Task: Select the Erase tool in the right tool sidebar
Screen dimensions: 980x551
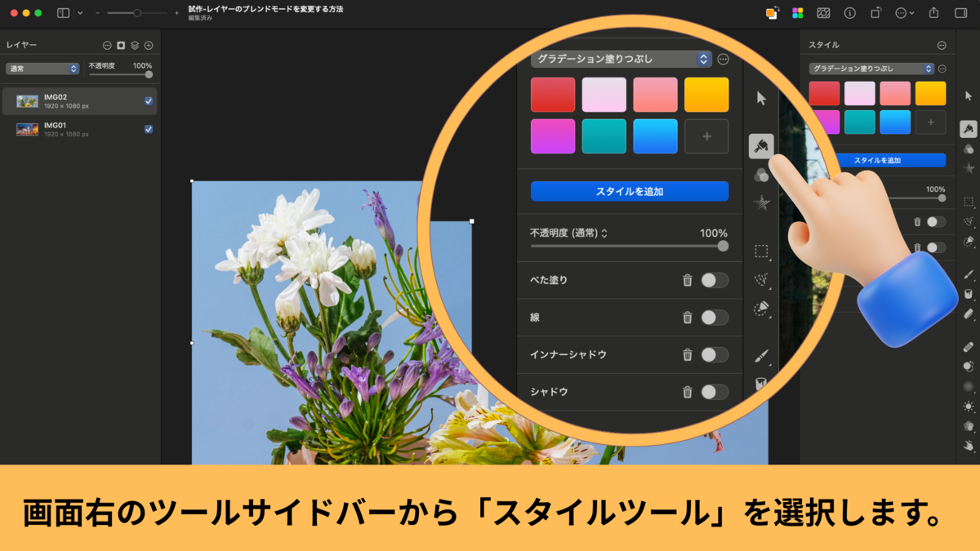Action: [x=969, y=313]
